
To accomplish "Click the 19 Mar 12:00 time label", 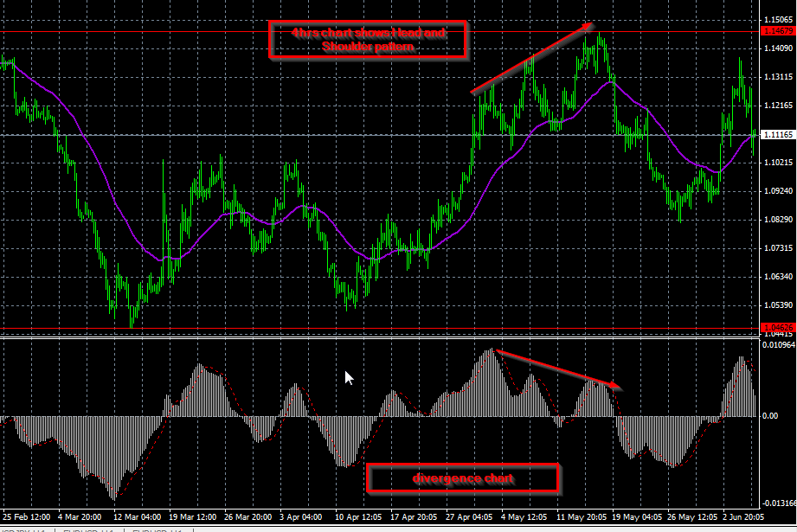I will pos(192,517).
